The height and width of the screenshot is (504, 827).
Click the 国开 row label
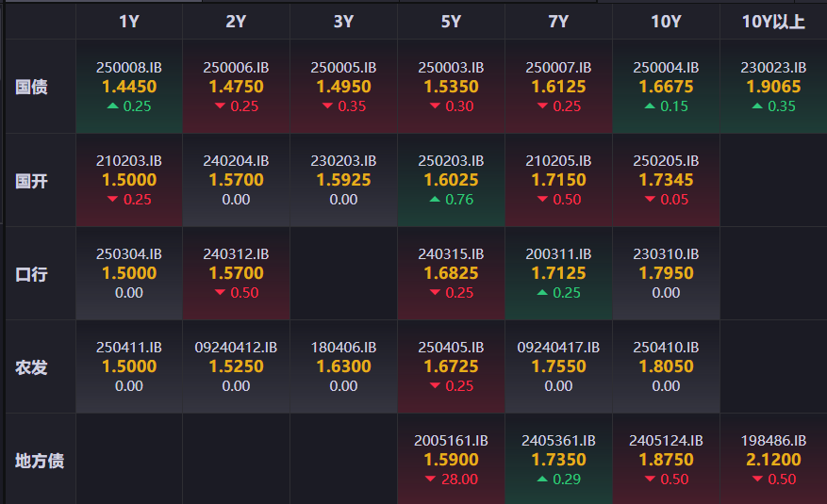tap(32, 181)
